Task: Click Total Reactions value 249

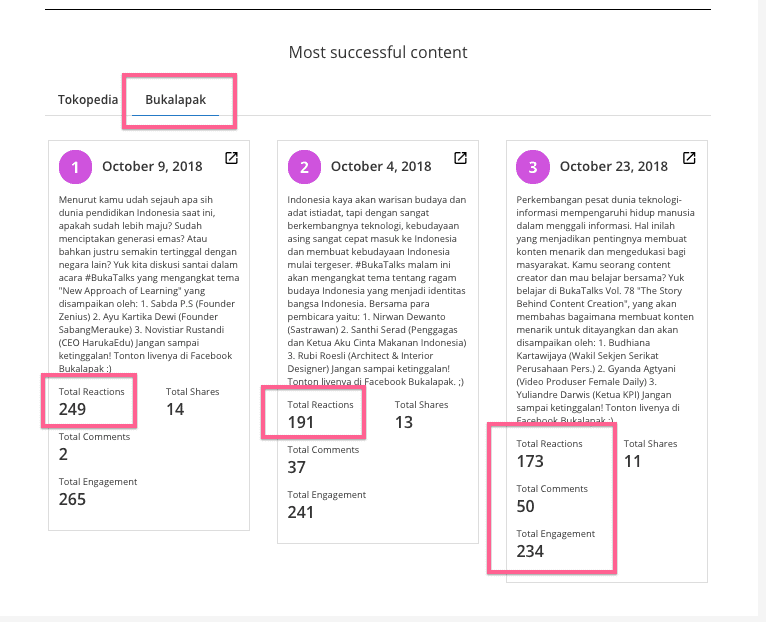Action: (x=73, y=409)
